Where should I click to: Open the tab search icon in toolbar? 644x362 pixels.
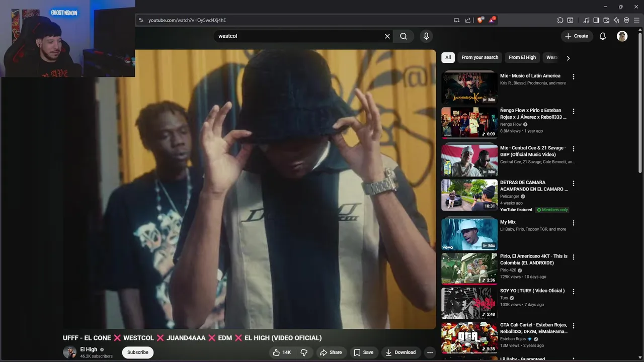pos(570,20)
